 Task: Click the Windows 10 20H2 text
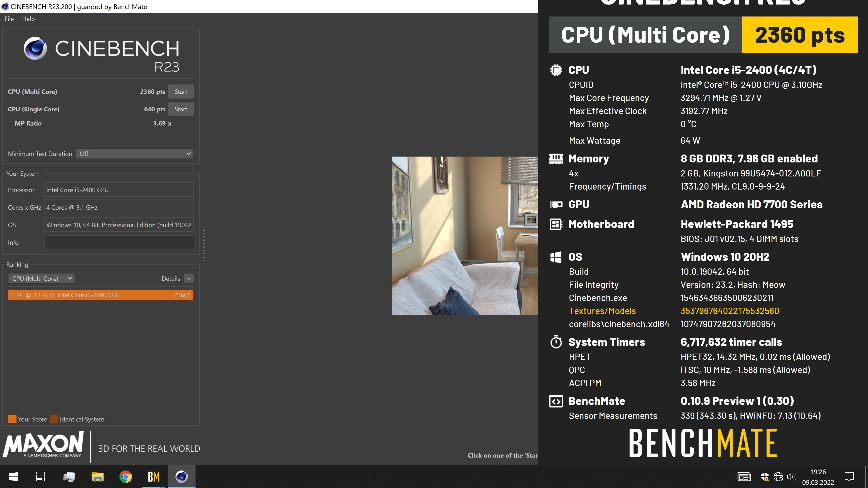click(725, 257)
